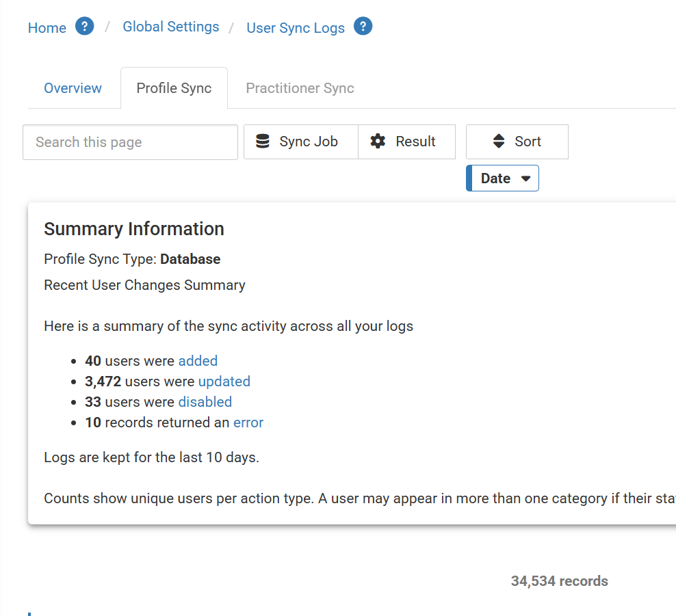
Task: Click the sort arrows icon
Action: (x=499, y=142)
